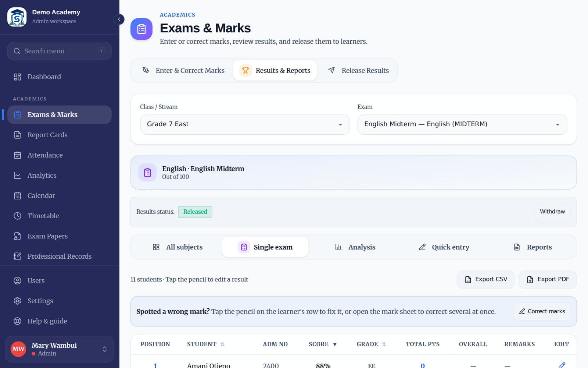Click the Help & guide lifebuoy icon
This screenshot has height=368, width=588.
point(17,321)
